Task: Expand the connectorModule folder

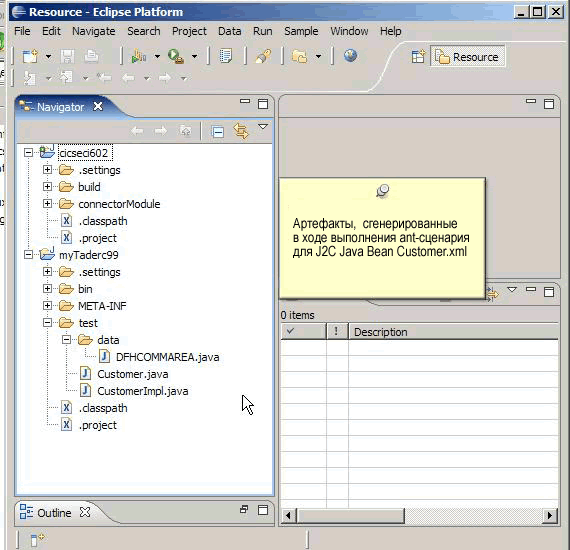Action: coord(47,203)
